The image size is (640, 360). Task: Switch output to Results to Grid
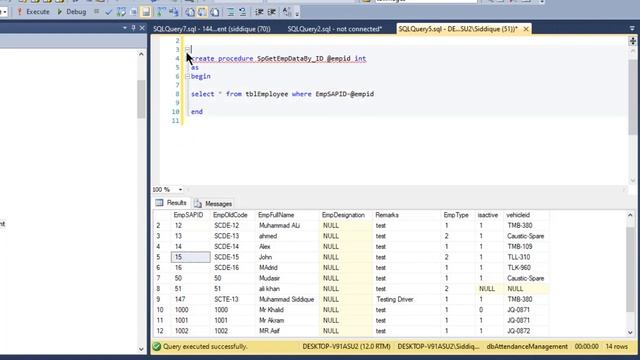click(202, 12)
